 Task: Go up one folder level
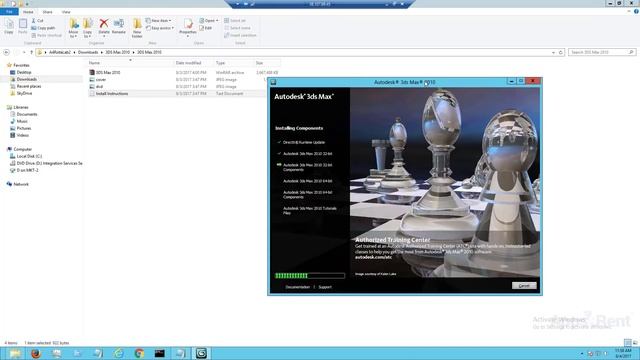[31, 52]
